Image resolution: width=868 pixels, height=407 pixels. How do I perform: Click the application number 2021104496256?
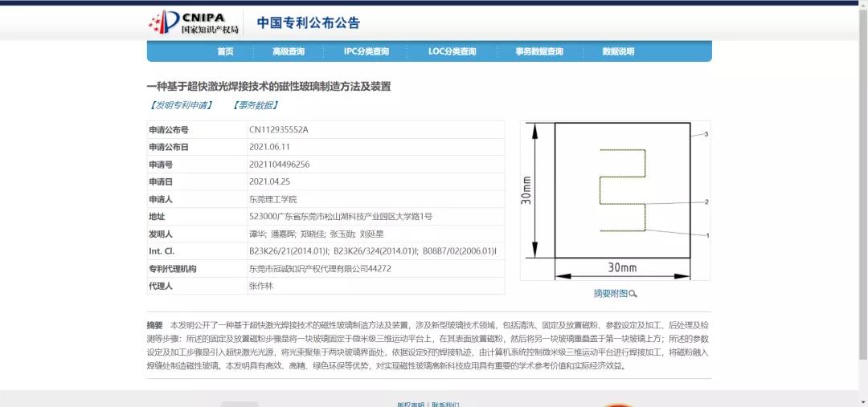pos(279,165)
